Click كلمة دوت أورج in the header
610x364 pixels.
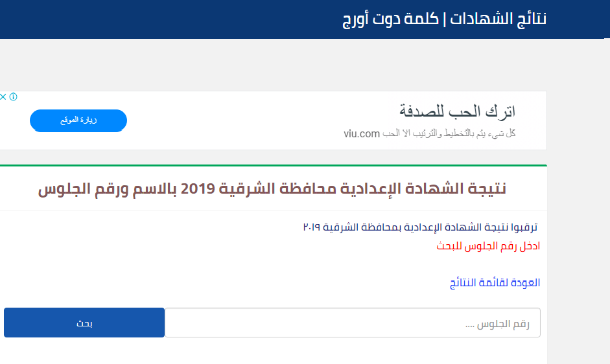390,19
